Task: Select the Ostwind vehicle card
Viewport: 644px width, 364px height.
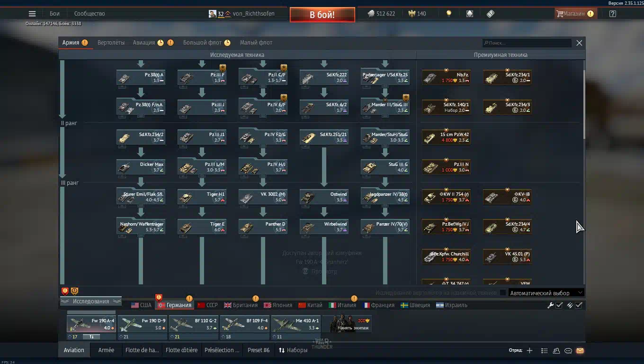Action: click(324, 197)
